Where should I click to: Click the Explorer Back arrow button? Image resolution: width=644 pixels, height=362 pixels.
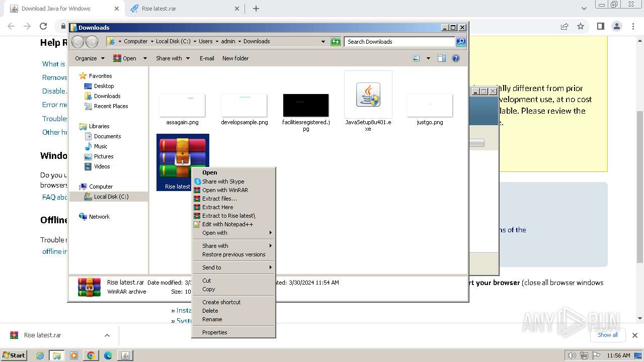(x=77, y=42)
